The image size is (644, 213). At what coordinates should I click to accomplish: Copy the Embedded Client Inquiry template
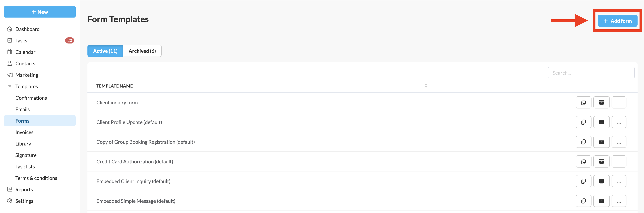pos(583,181)
